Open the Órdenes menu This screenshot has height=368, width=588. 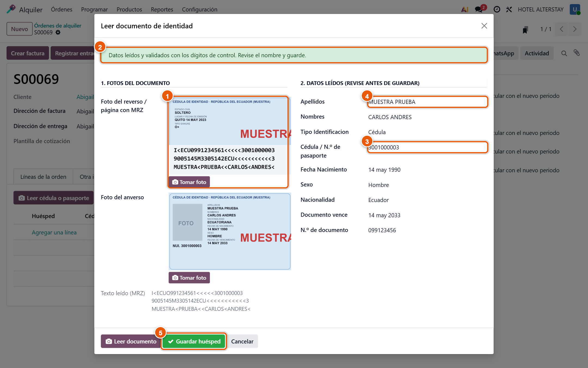click(62, 10)
